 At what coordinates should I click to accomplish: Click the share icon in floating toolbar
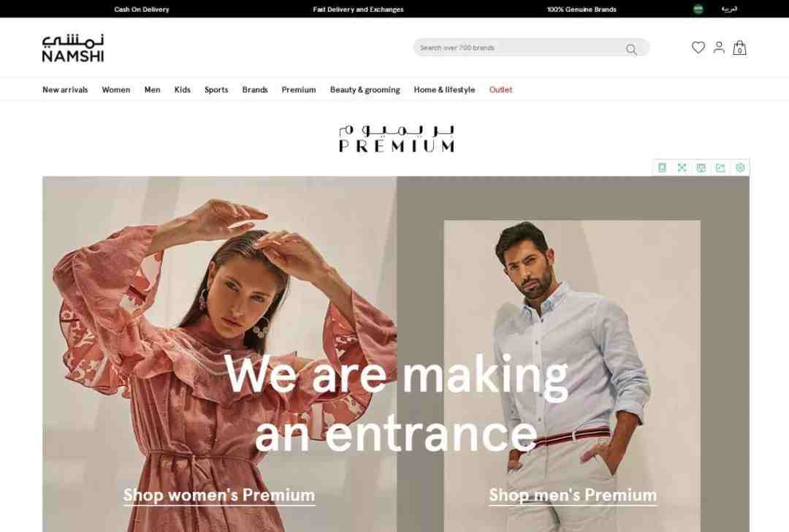[x=720, y=167]
